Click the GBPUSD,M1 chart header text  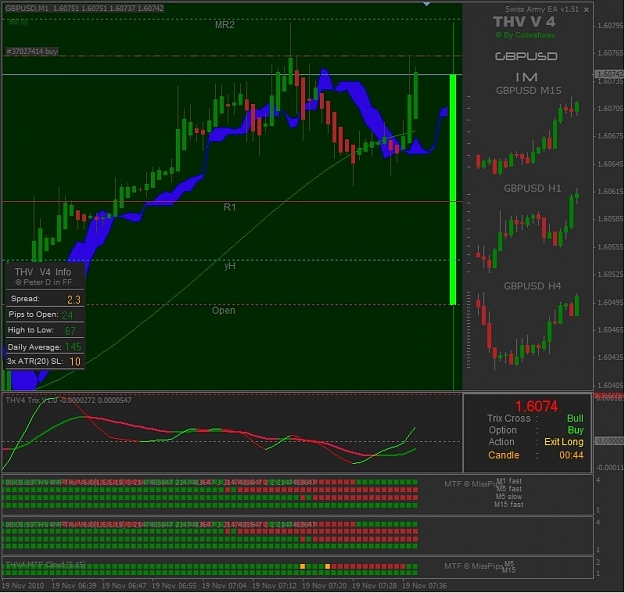(x=85, y=8)
